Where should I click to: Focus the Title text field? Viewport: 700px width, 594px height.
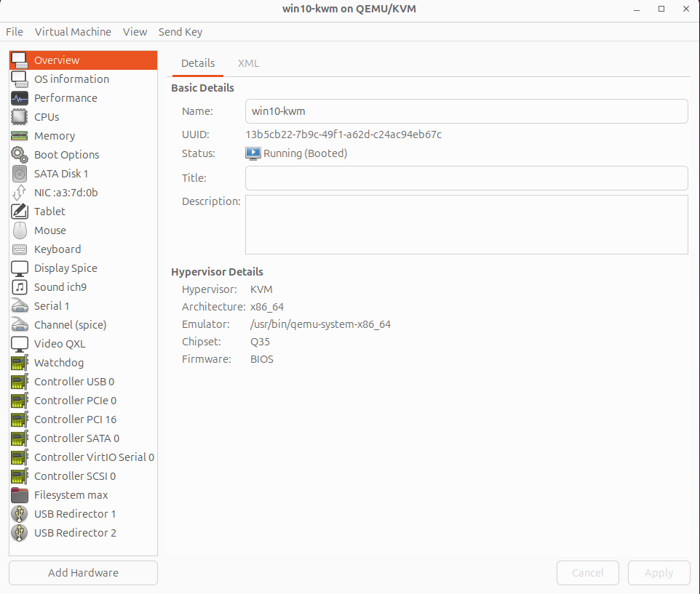click(x=466, y=177)
